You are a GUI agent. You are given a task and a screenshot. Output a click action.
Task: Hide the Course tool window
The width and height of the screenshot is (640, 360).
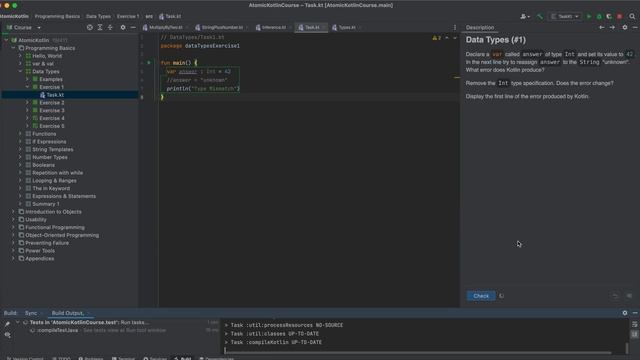[133, 27]
